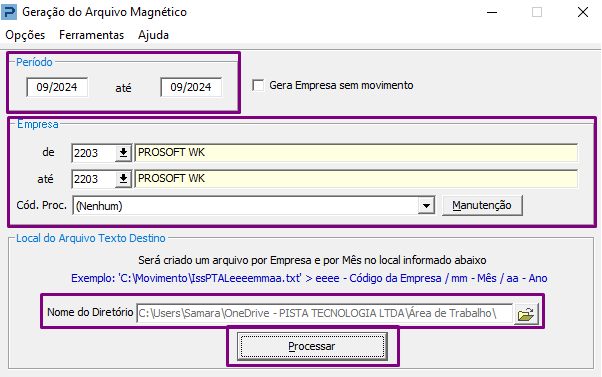Focus the Período start date field
Image resolution: width=602 pixels, height=377 pixels.
point(57,87)
